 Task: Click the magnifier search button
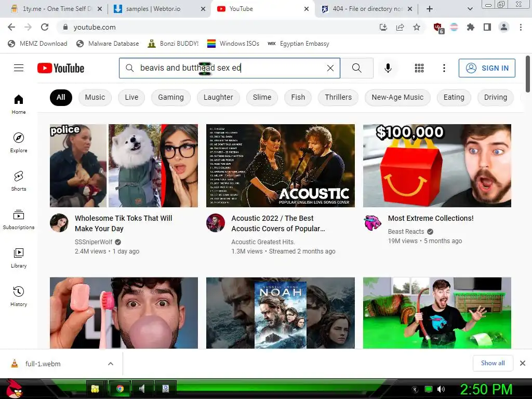(356, 68)
